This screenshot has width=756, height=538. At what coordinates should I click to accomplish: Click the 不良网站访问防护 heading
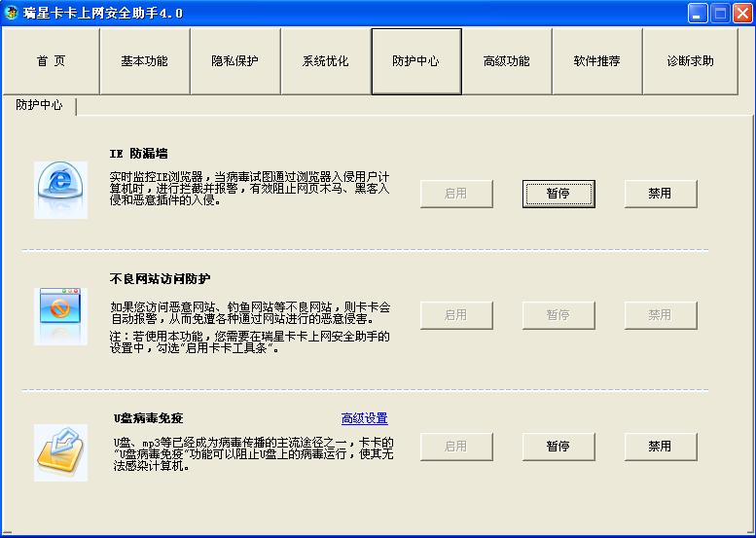tap(161, 278)
